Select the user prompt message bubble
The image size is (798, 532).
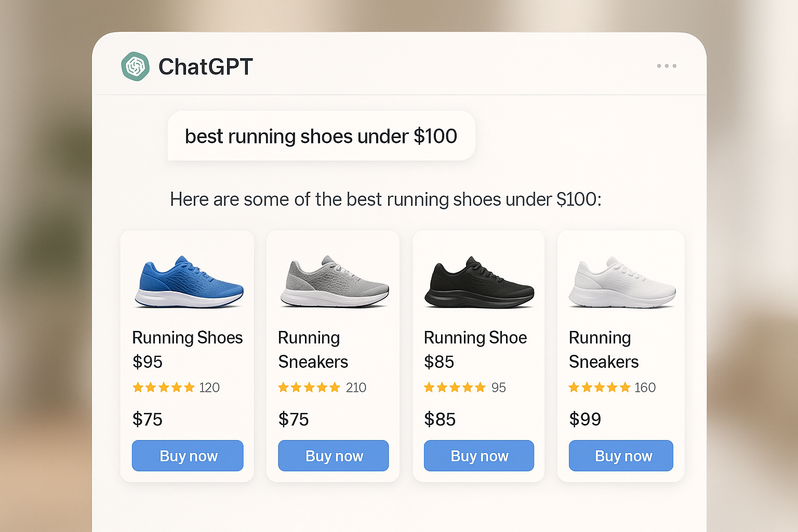(x=321, y=136)
